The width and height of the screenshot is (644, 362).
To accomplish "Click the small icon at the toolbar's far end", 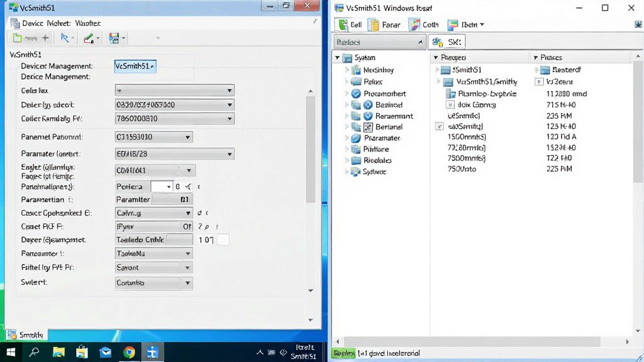I will 638,25.
